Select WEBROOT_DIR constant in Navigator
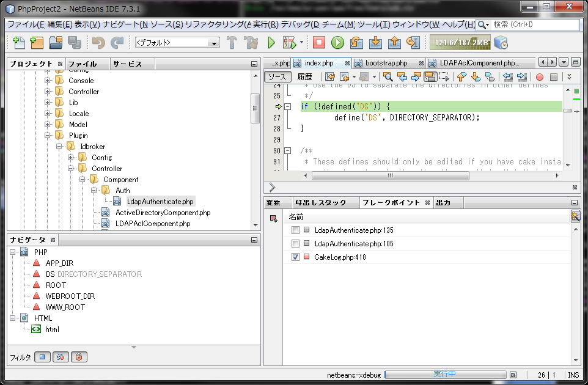Viewport: 588px width, 385px height. pos(70,296)
